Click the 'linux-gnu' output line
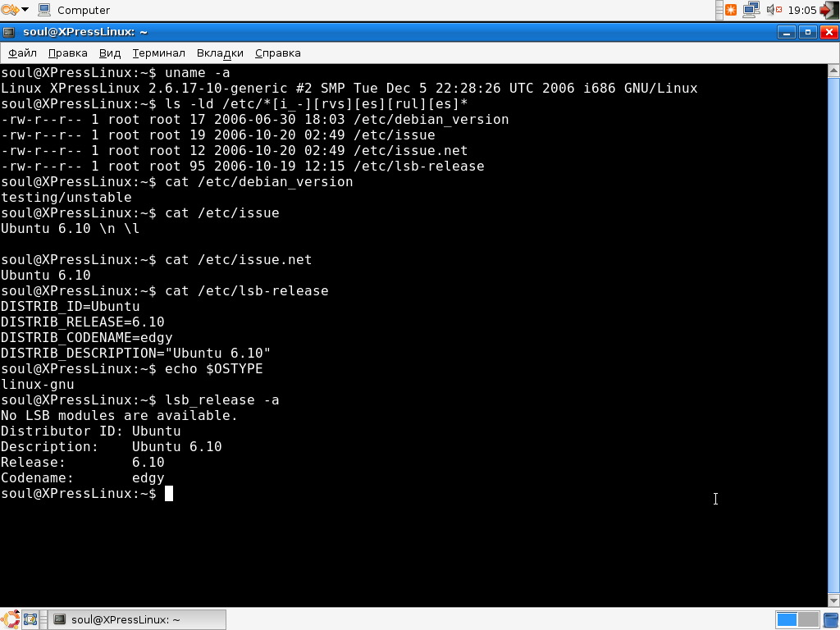Screen dimensions: 840x630 click(38, 385)
